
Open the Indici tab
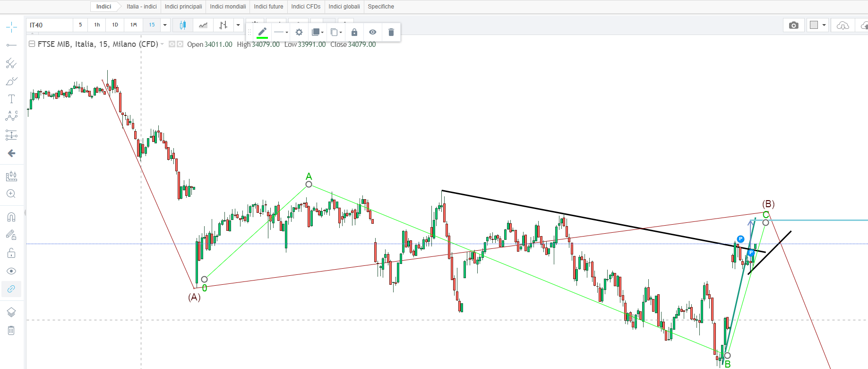point(103,7)
